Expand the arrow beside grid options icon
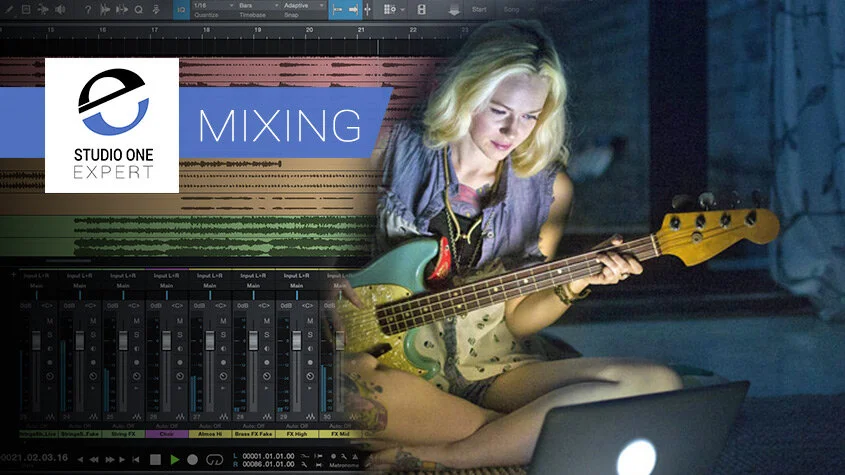 click(402, 10)
